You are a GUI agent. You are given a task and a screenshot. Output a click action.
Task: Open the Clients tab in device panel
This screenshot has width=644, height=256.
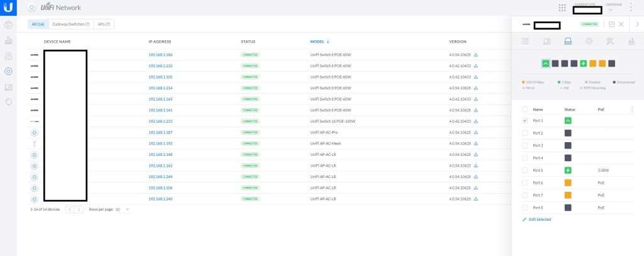(x=547, y=41)
